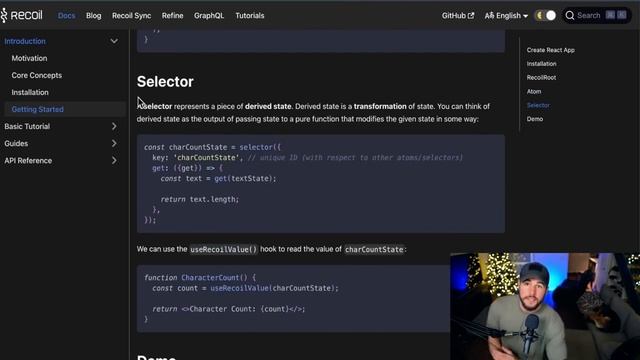This screenshot has width=640, height=360.
Task: Open Motivation sidebar page
Action: pyautogui.click(x=29, y=58)
